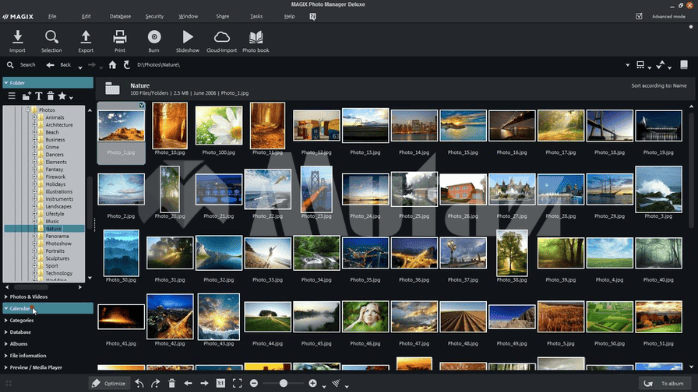Click the Search magnifier icon
This screenshot has width=698, height=392.
click(10, 65)
